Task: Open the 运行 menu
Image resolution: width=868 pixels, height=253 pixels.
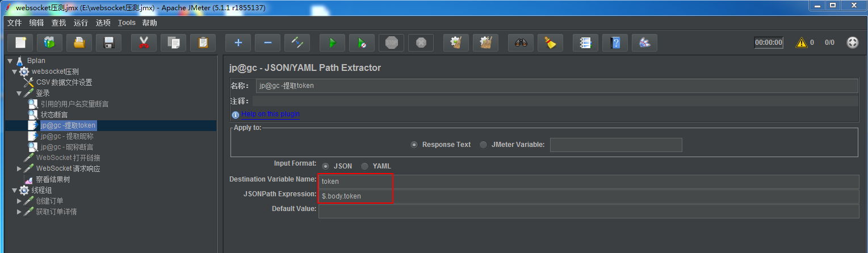Action: point(81,23)
